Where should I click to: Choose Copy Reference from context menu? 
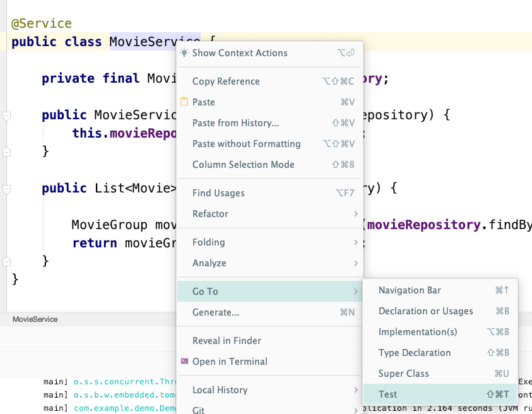[270, 81]
